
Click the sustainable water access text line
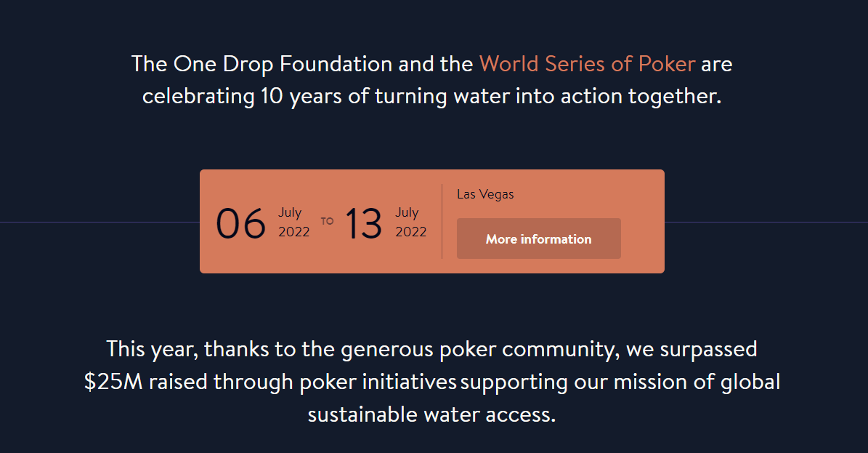pyautogui.click(x=431, y=414)
